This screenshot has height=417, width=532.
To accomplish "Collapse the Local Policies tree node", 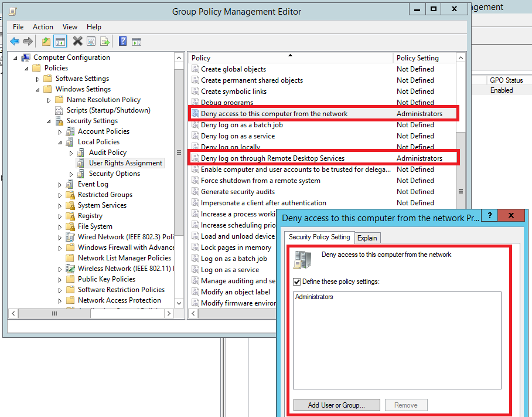I will tap(60, 143).
